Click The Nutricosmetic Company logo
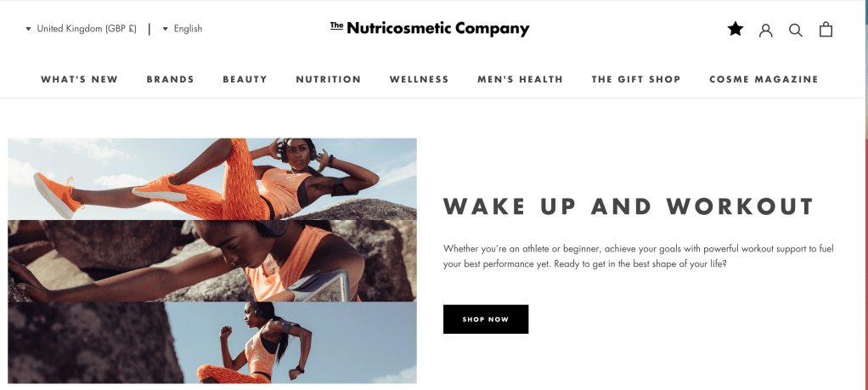The height and width of the screenshot is (390, 868). (430, 28)
